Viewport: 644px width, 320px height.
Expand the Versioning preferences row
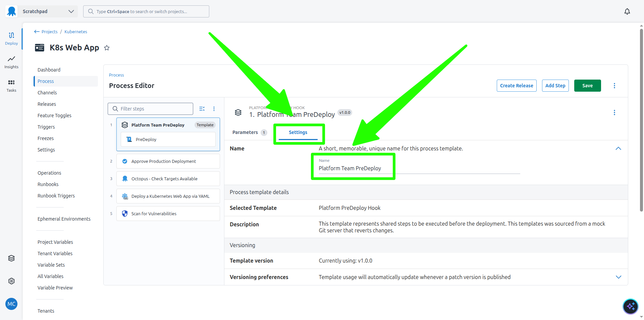coord(618,277)
